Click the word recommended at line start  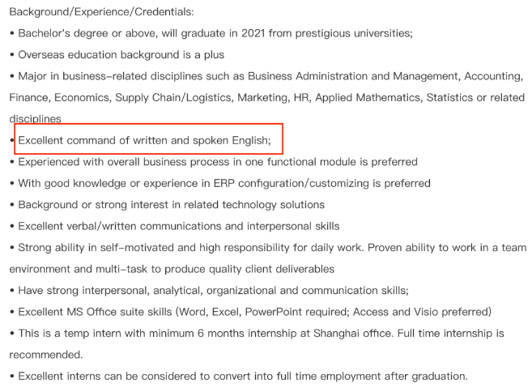[46, 354]
